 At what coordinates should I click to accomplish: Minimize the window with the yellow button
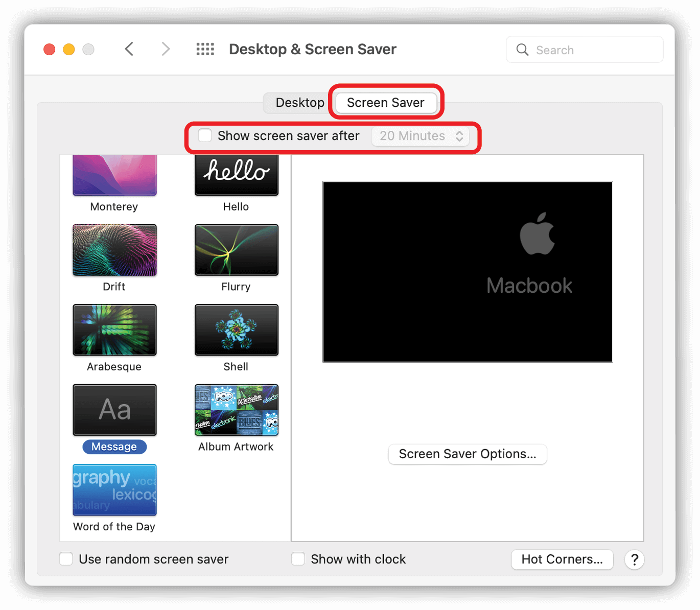tap(69, 50)
